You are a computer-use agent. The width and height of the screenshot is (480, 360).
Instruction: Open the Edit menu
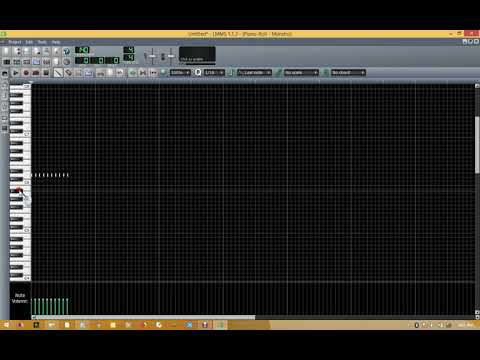29,42
